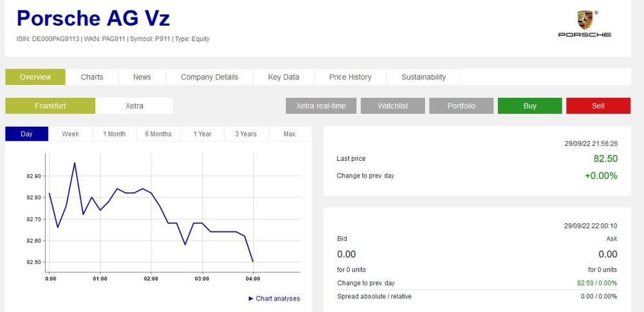Click the Bid label

(342, 239)
